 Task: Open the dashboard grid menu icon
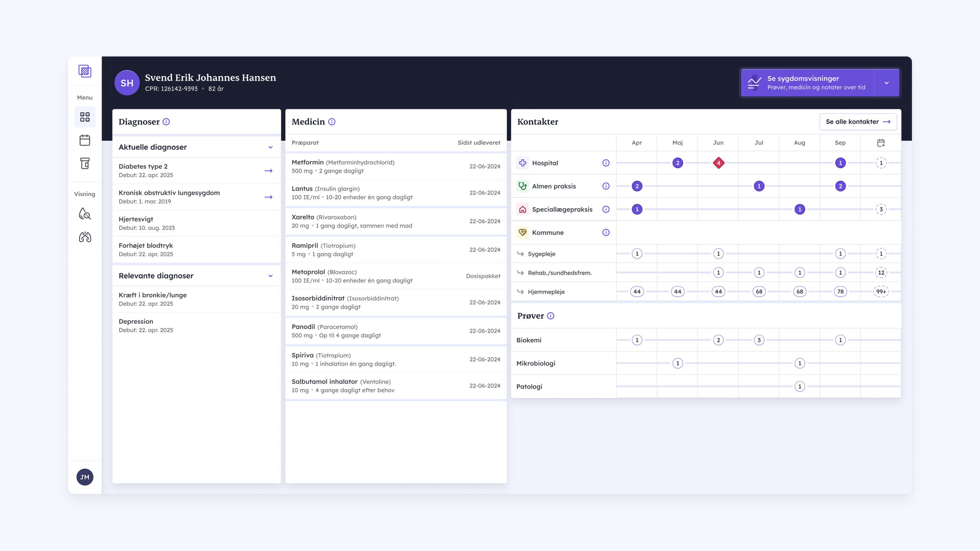85,117
